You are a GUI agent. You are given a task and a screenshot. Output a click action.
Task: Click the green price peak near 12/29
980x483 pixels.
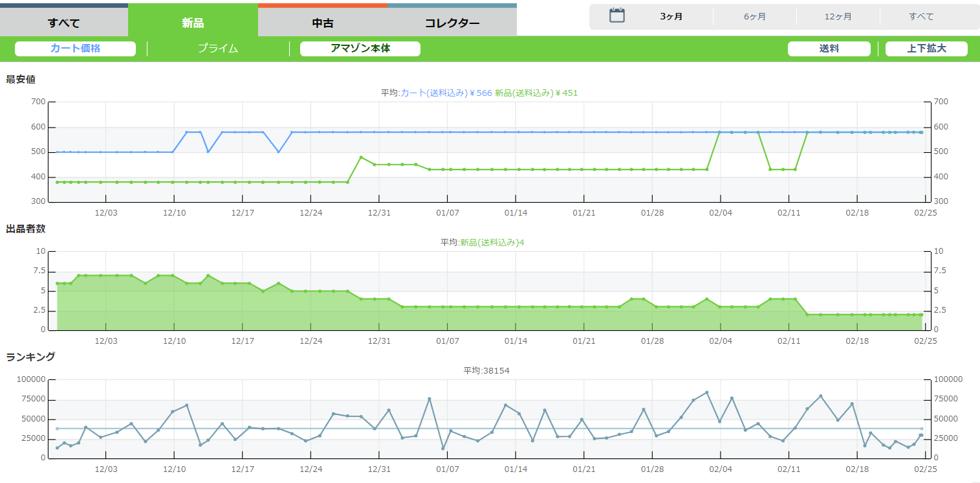coord(361,157)
